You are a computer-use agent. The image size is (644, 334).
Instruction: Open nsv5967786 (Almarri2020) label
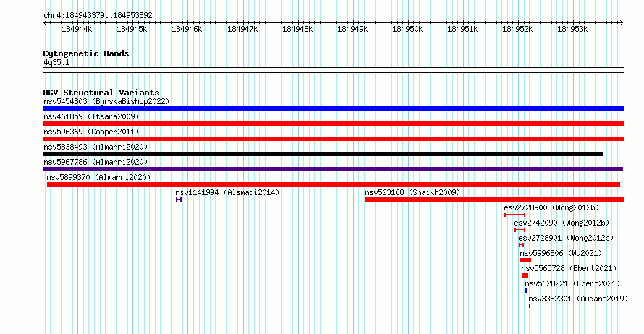click(x=96, y=162)
